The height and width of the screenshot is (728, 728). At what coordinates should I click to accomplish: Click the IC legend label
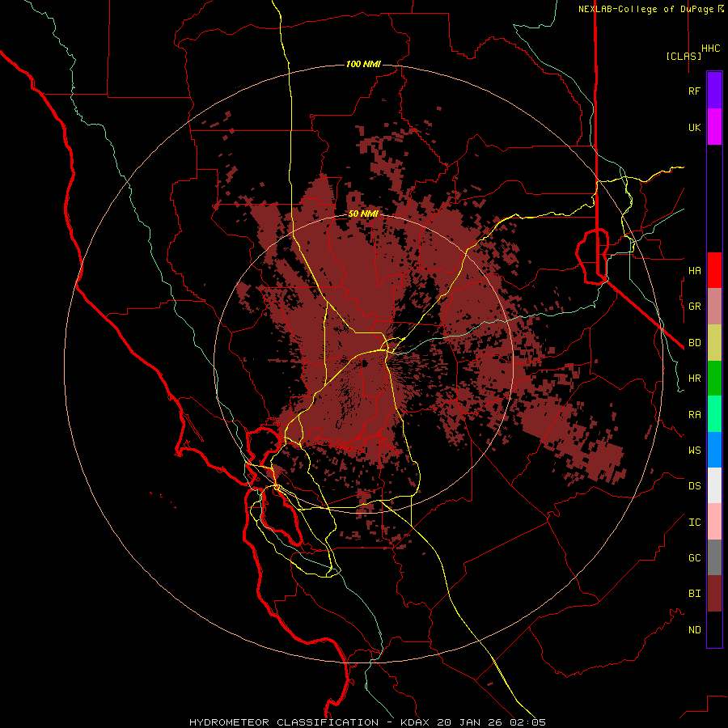coord(694,523)
